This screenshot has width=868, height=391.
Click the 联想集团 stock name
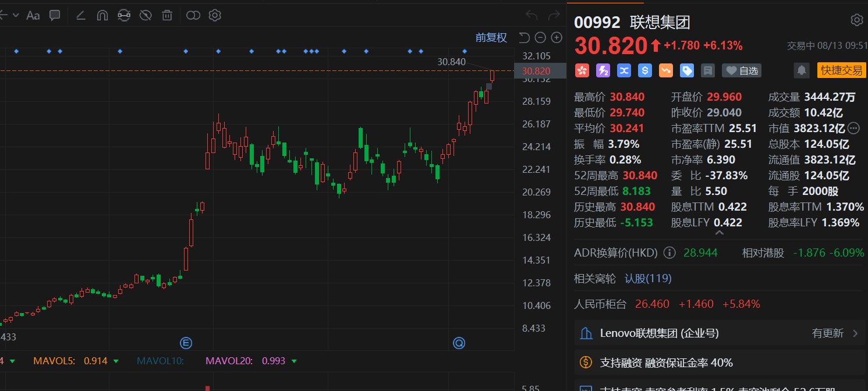(660, 22)
